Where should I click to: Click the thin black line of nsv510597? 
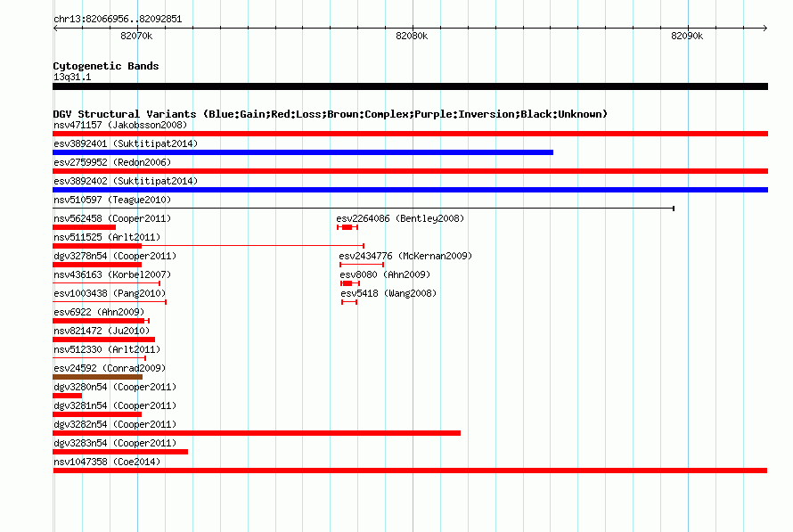tap(364, 209)
